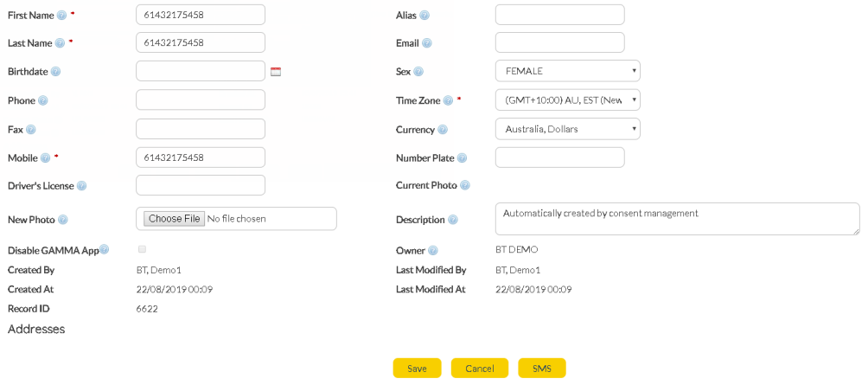This screenshot has height=385, width=868.
Task: Click inside the Description text area
Action: [x=677, y=219]
